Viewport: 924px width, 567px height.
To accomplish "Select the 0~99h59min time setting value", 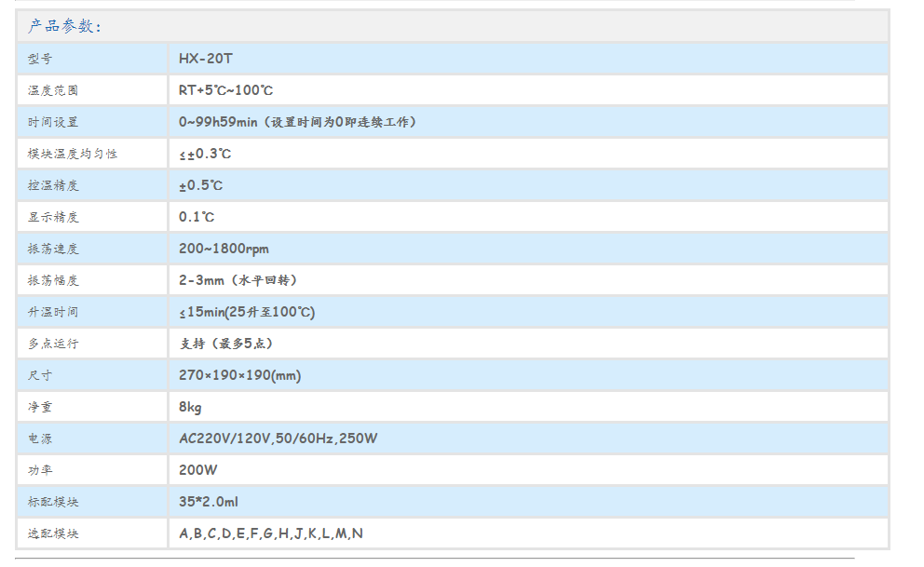I will [x=297, y=122].
